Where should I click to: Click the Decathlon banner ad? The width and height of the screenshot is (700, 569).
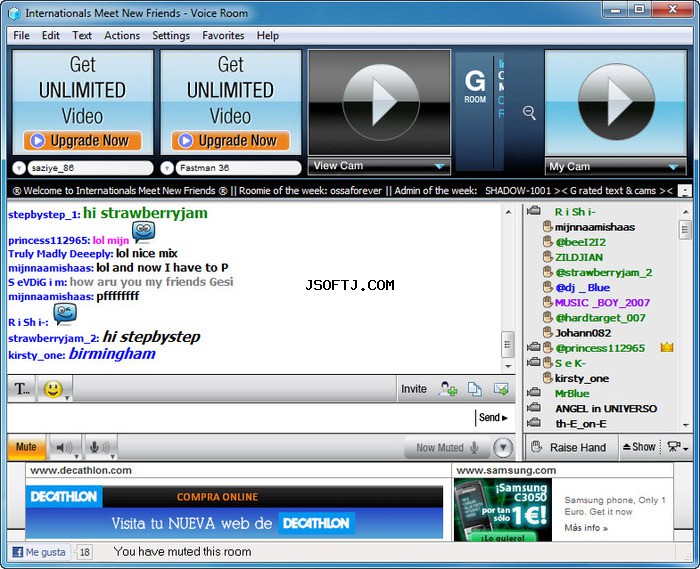click(234, 512)
